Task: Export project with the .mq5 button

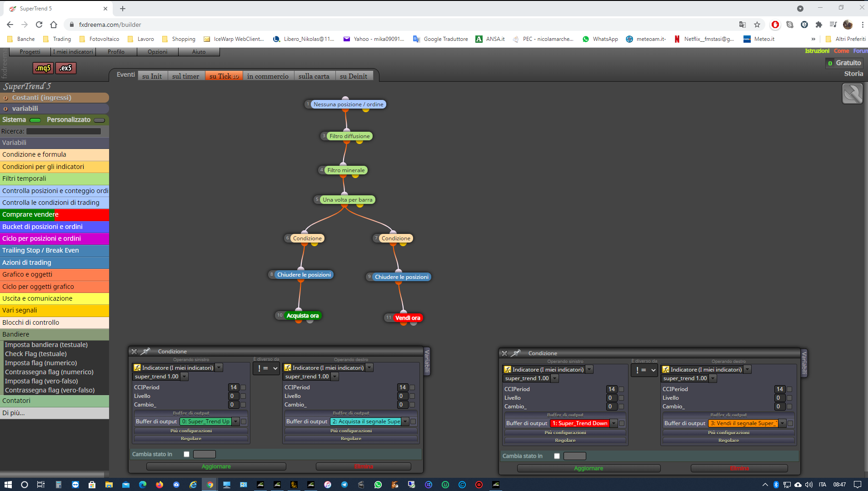Action: click(x=43, y=68)
